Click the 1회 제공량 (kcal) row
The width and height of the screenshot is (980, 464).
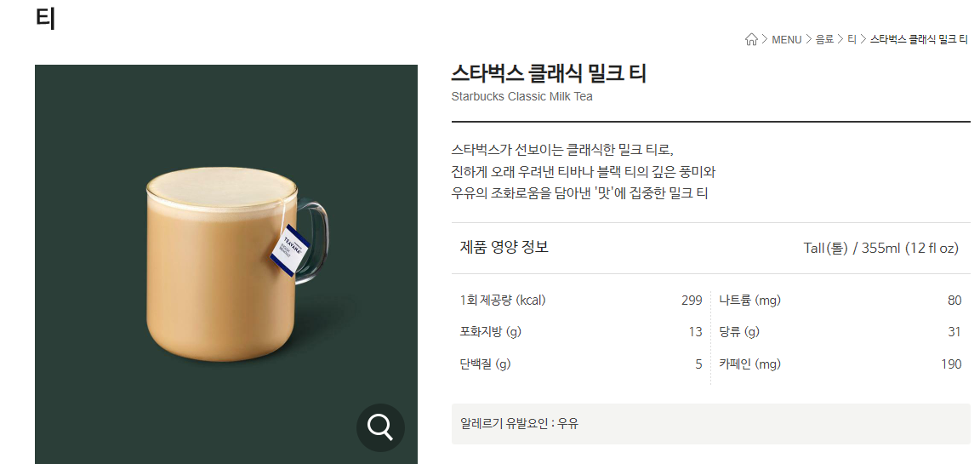point(581,301)
